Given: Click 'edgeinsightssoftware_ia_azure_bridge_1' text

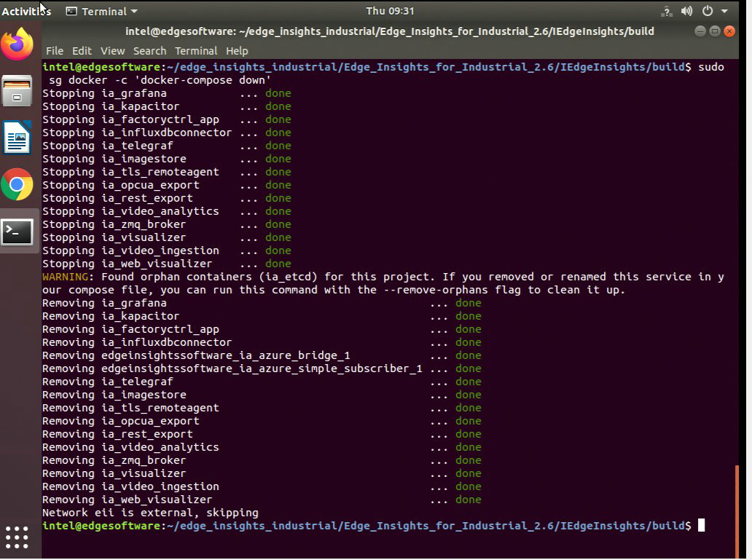Looking at the screenshot, I should (x=225, y=356).
